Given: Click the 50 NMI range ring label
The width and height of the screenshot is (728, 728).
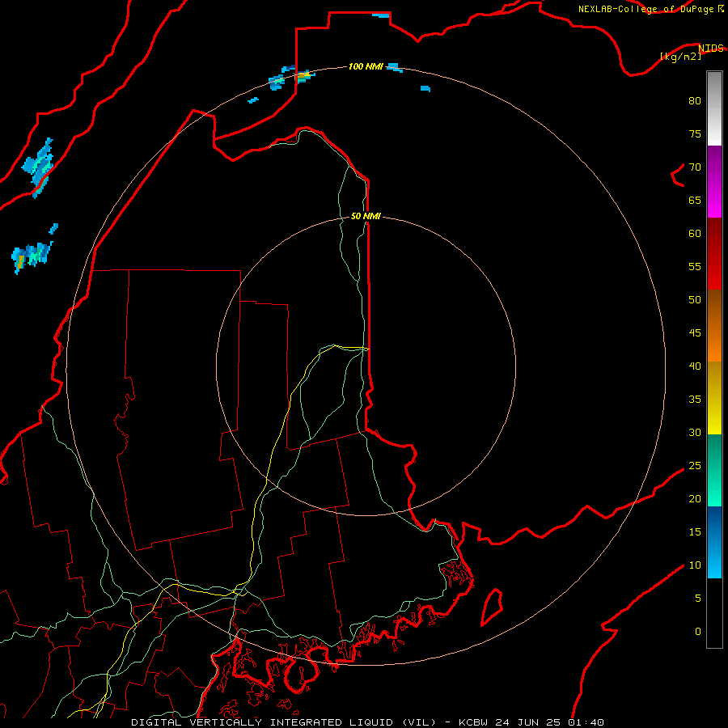Looking at the screenshot, I should (x=366, y=216).
